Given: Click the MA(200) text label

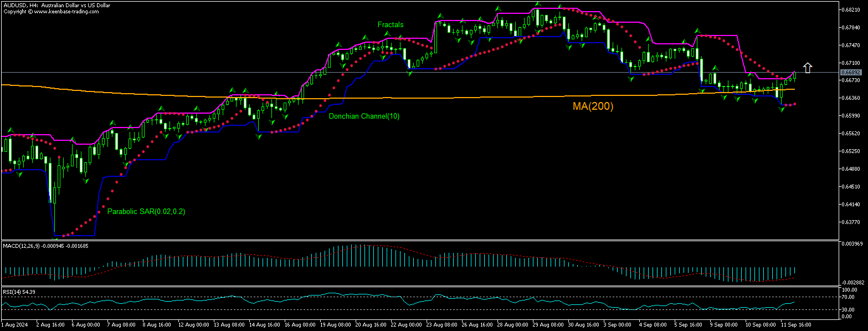Looking at the screenshot, I should 593,105.
